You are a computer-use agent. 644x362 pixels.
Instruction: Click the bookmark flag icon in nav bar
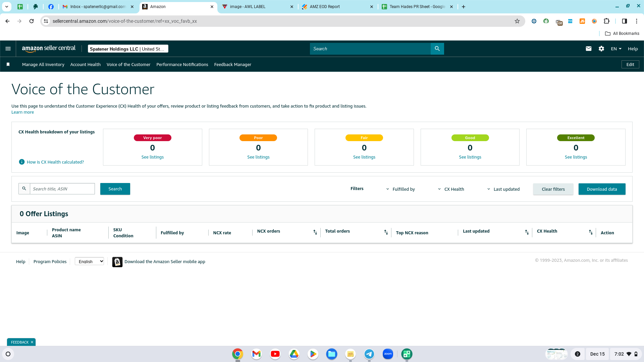click(x=8, y=64)
